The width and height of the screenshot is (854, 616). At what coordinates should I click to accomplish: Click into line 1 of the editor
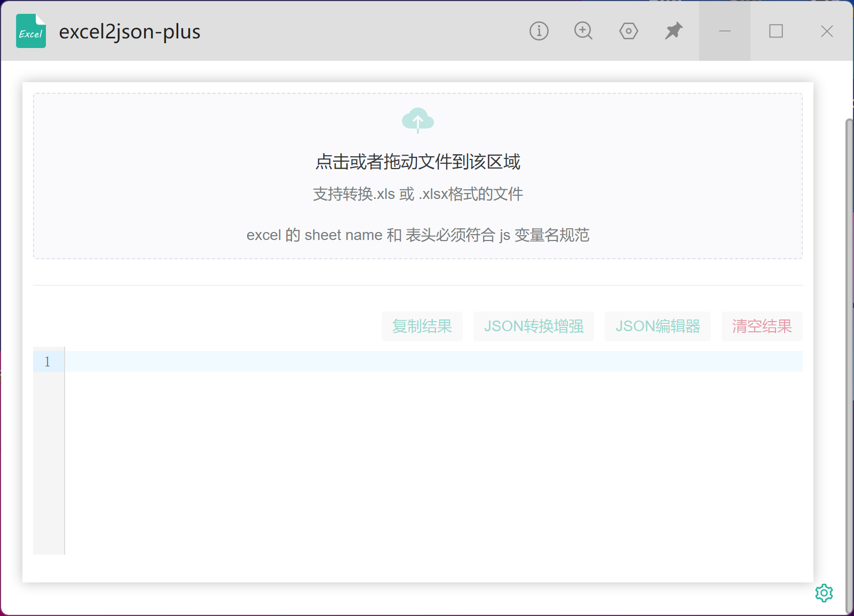(433, 362)
